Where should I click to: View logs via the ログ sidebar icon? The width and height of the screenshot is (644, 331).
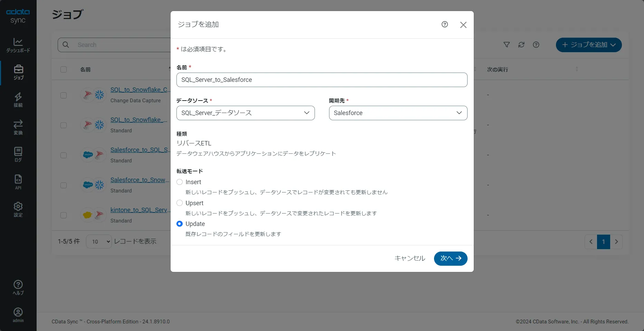pyautogui.click(x=18, y=154)
